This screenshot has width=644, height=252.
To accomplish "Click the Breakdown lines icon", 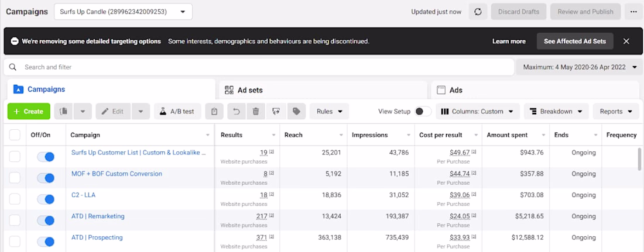I will 533,111.
